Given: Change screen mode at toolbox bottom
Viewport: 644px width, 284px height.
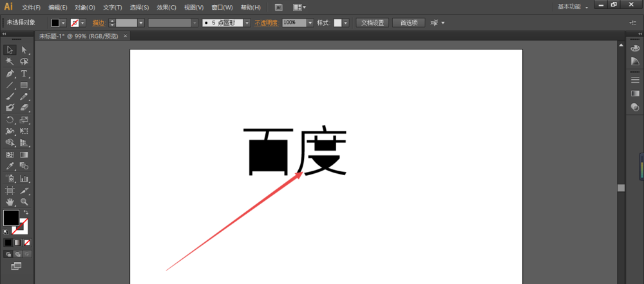Looking at the screenshot, I should [x=16, y=267].
